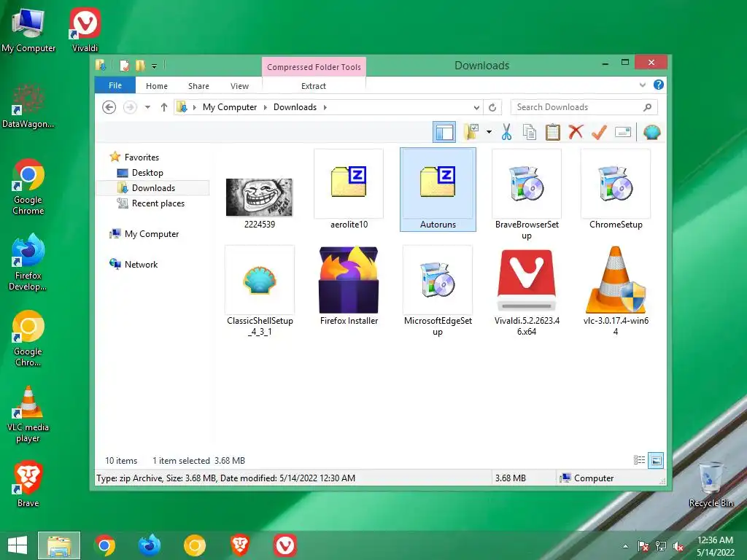Switch to details view in status bar
747x560 pixels.
coord(639,460)
